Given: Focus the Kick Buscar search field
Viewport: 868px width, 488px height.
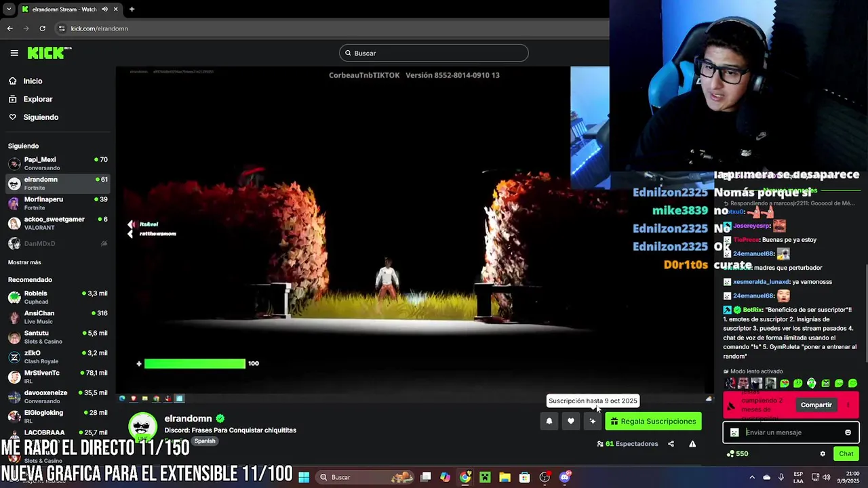Looking at the screenshot, I should click(434, 53).
